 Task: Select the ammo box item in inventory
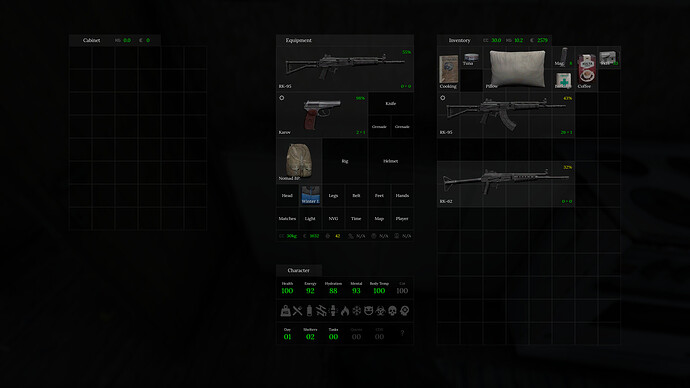(x=609, y=58)
